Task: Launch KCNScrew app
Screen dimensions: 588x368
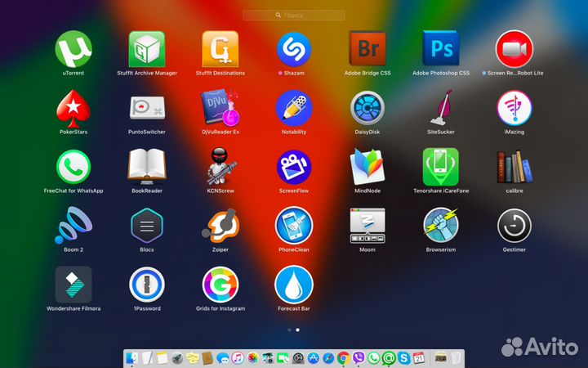Action: pos(220,166)
